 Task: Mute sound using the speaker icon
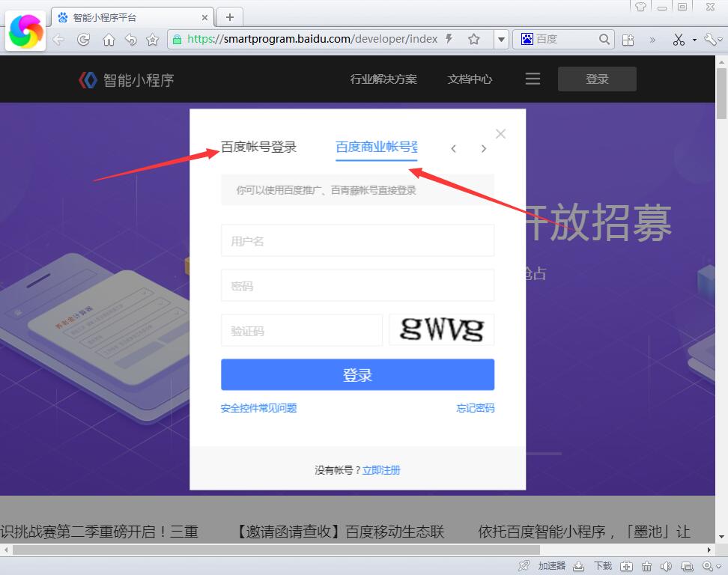[x=667, y=565]
